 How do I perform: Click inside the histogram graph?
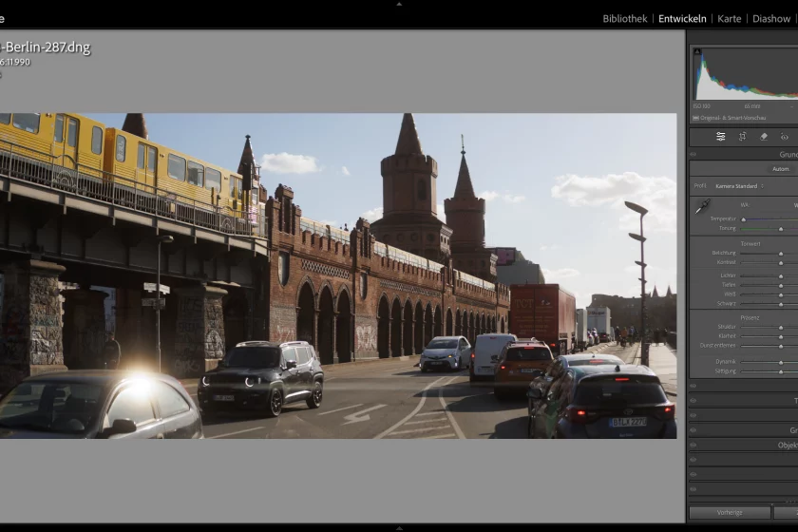(x=746, y=74)
